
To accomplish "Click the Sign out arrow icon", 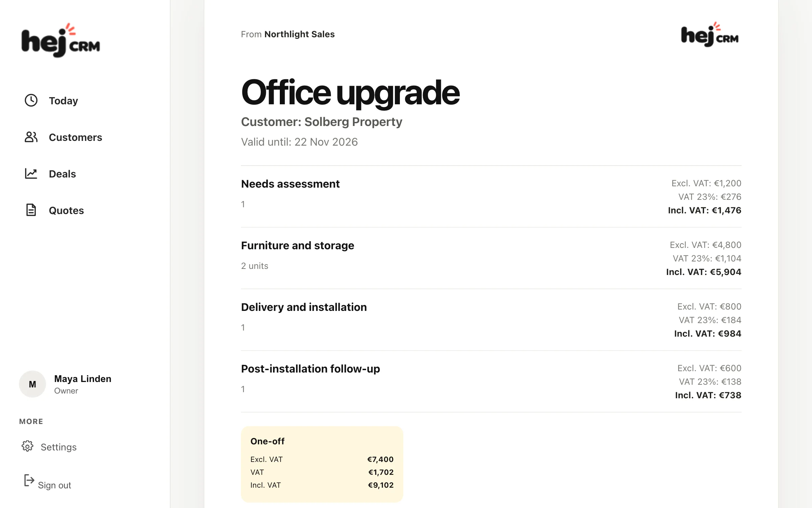I will coord(29,480).
